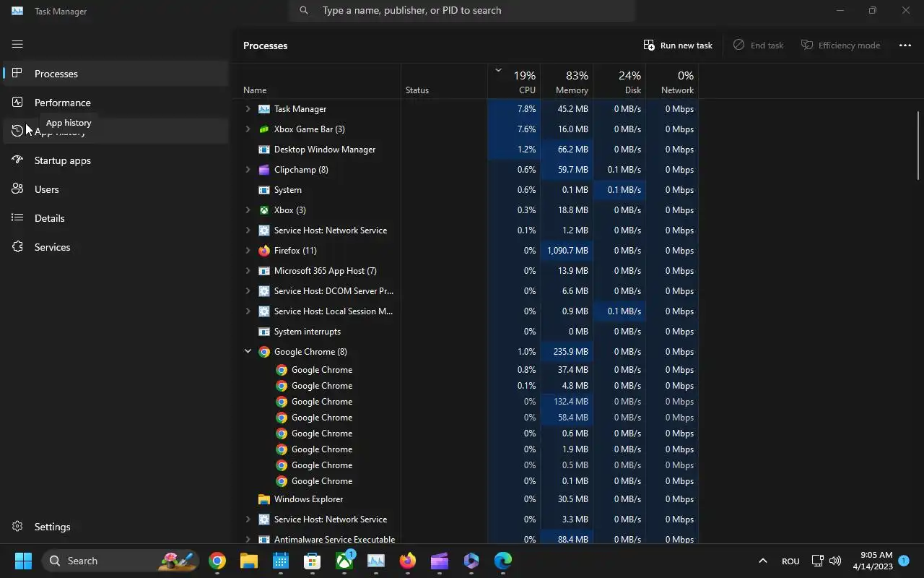The image size is (924, 578).
Task: Click the Startup apps sidebar icon
Action: (x=17, y=160)
